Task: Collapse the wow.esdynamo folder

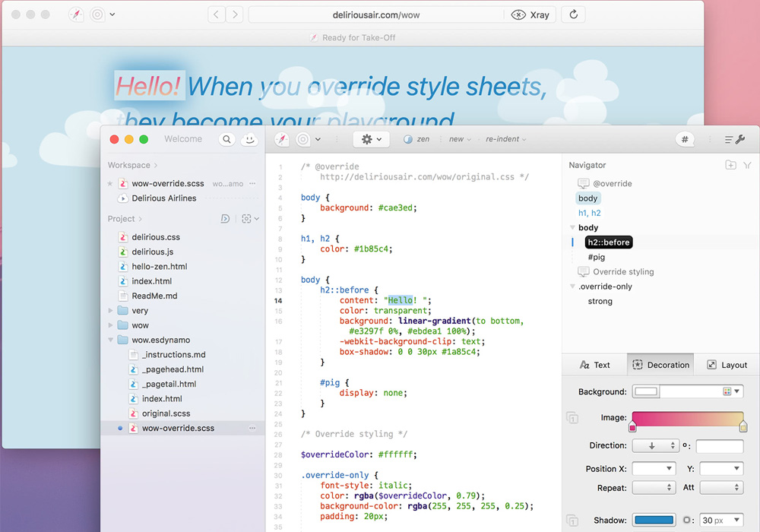Action: coord(112,340)
